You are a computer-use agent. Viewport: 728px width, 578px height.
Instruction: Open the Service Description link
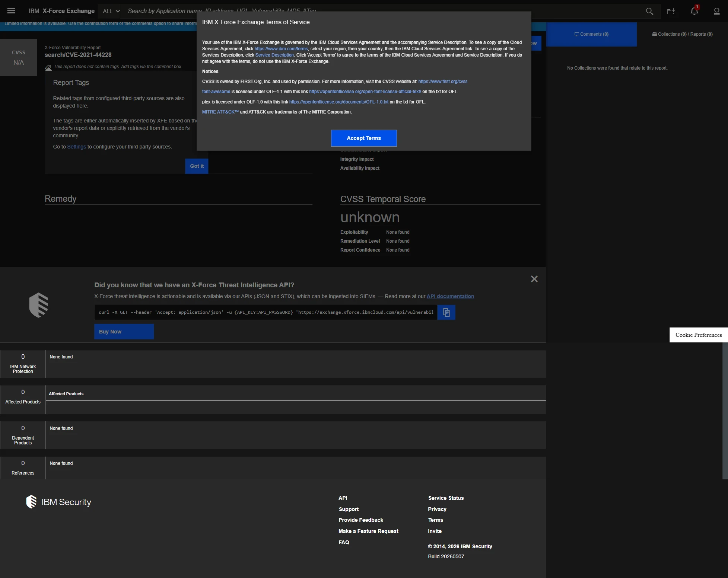pyautogui.click(x=274, y=55)
